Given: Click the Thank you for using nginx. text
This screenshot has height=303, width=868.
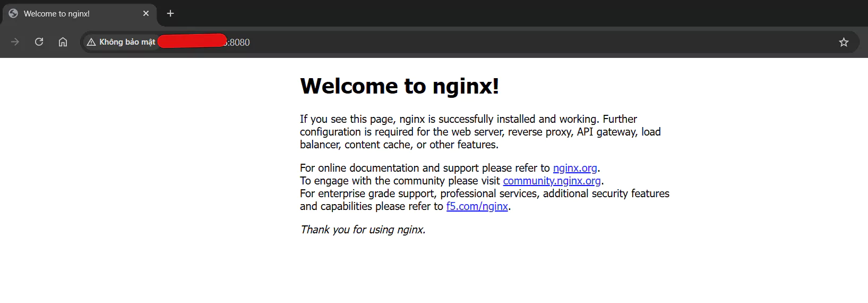Looking at the screenshot, I should click(x=363, y=230).
